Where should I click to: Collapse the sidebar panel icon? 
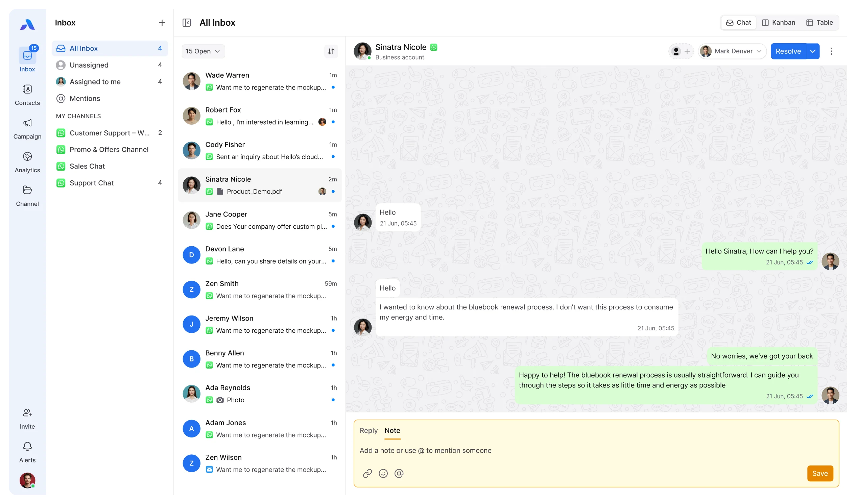click(187, 23)
